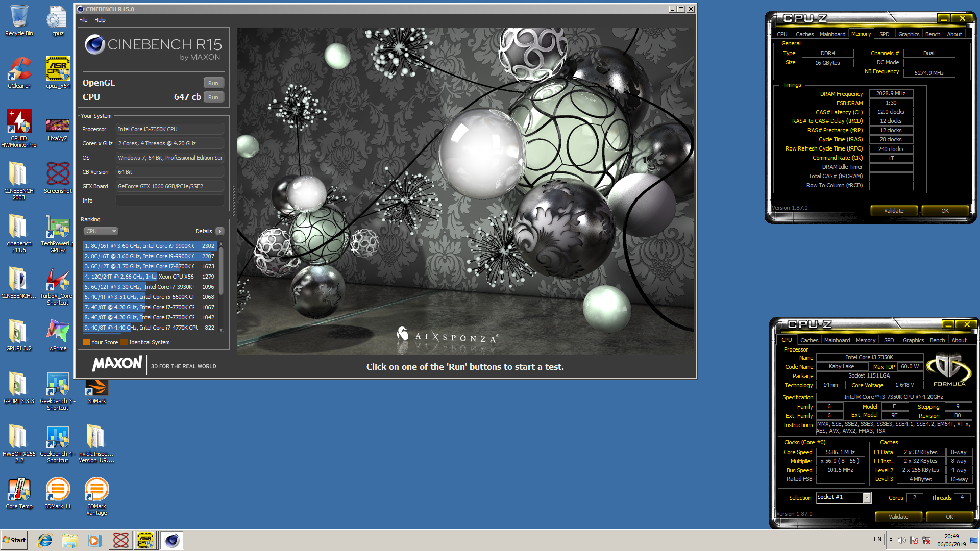
Task: Launch 3DMark 11 shortcut
Action: (58, 493)
